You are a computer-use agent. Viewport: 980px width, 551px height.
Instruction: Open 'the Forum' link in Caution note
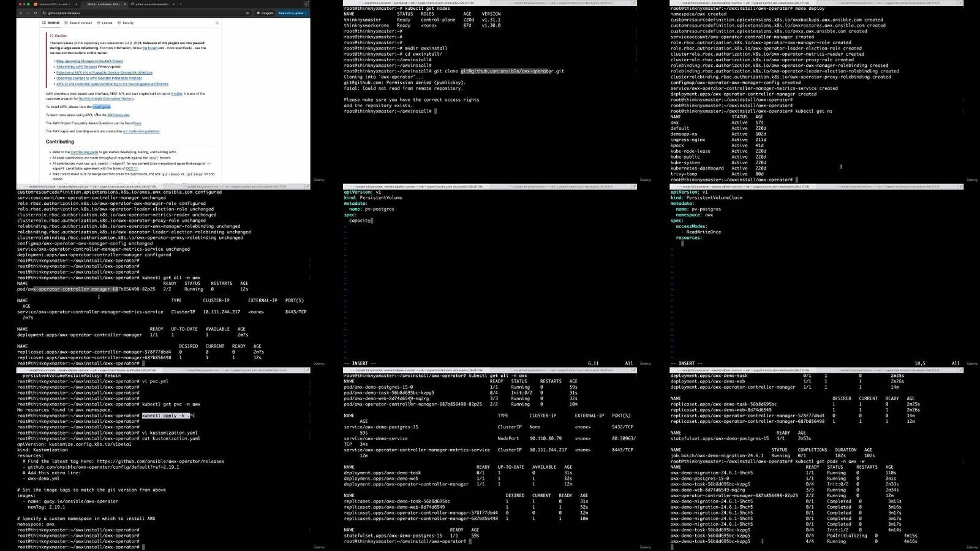(x=150, y=47)
